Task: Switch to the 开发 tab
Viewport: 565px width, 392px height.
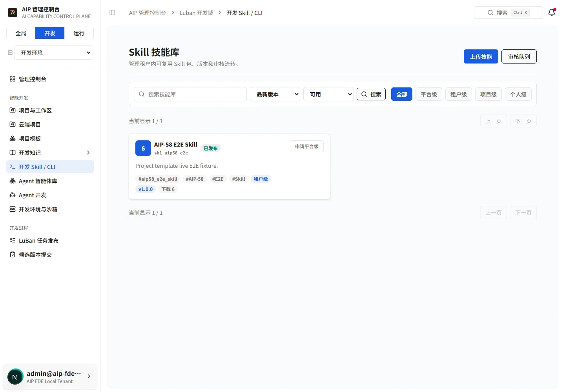Action: tap(50, 33)
